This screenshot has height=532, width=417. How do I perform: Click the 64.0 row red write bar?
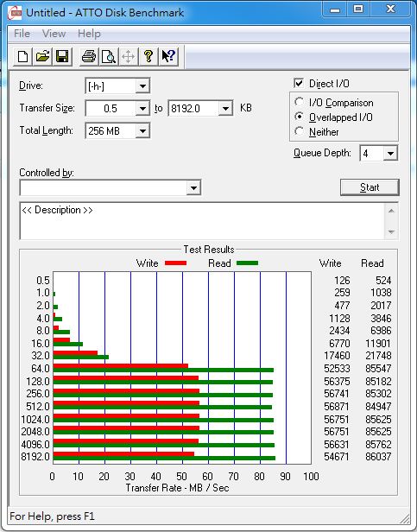point(121,366)
